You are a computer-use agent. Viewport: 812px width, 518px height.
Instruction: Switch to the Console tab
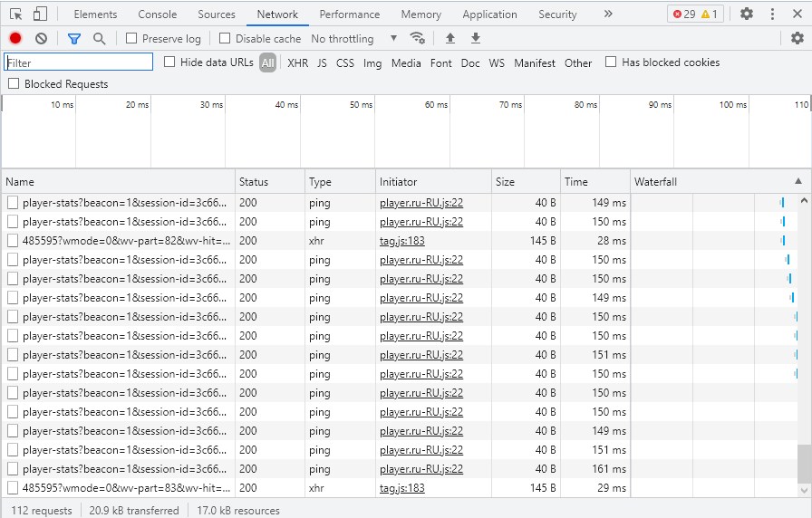(158, 14)
